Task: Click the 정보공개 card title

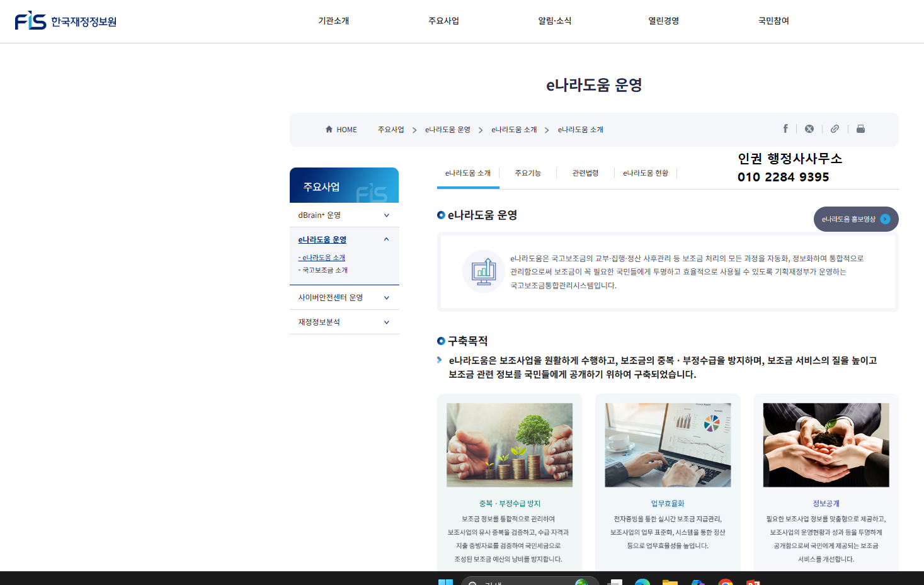Action: [826, 504]
